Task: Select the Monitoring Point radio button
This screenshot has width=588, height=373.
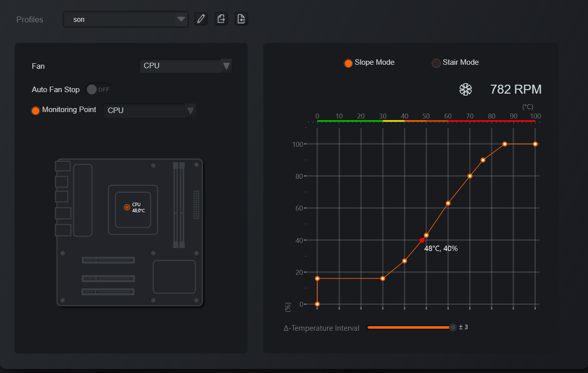Action: (36, 111)
